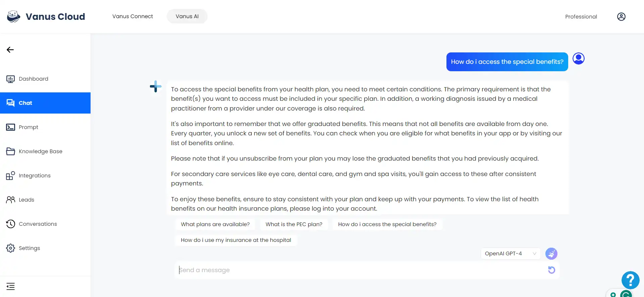Switch to the Vanus Connect tab
The width and height of the screenshot is (644, 297).
[x=132, y=16]
